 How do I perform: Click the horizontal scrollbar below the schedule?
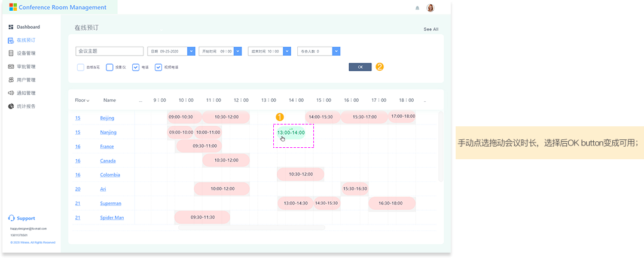click(251, 227)
